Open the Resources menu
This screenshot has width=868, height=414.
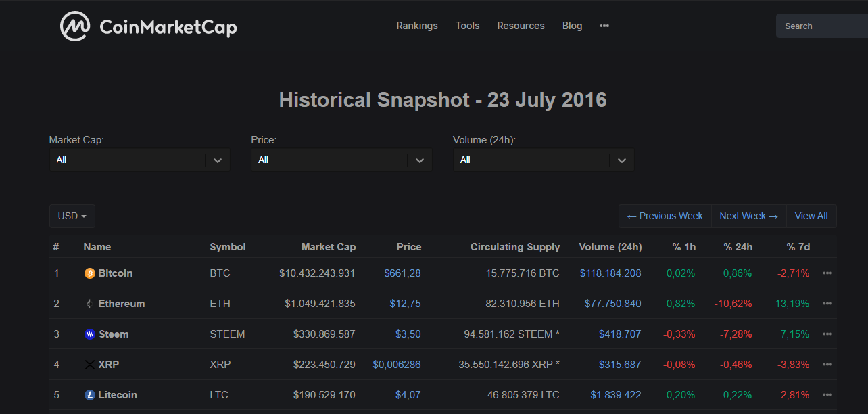click(521, 26)
